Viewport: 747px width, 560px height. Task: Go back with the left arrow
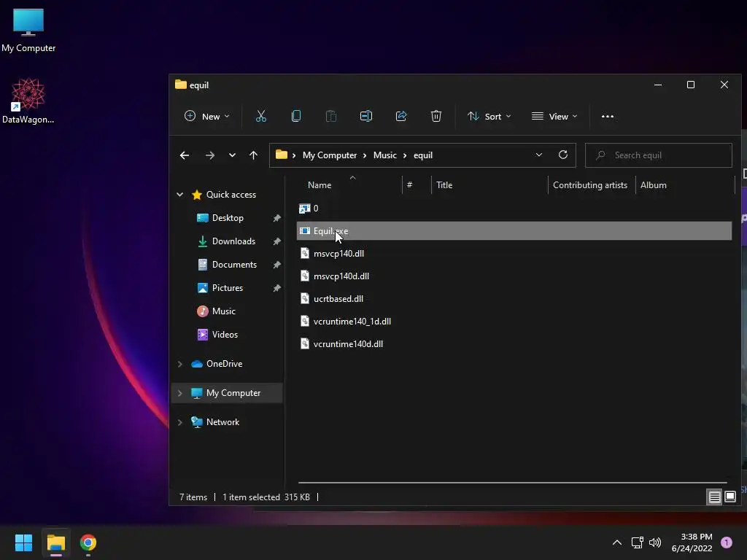(x=185, y=155)
